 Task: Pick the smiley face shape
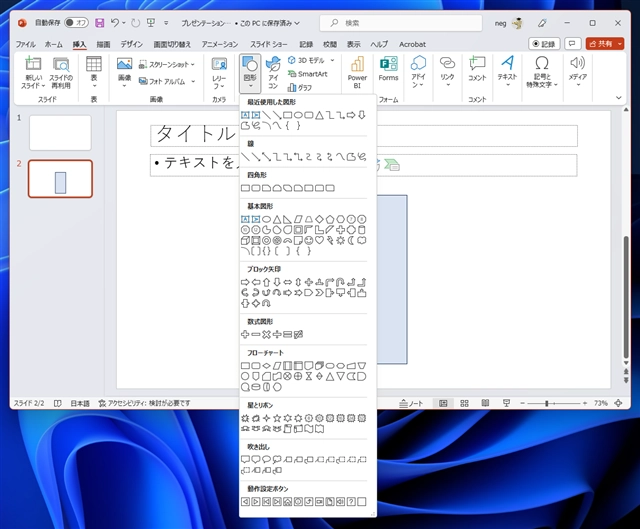point(309,240)
